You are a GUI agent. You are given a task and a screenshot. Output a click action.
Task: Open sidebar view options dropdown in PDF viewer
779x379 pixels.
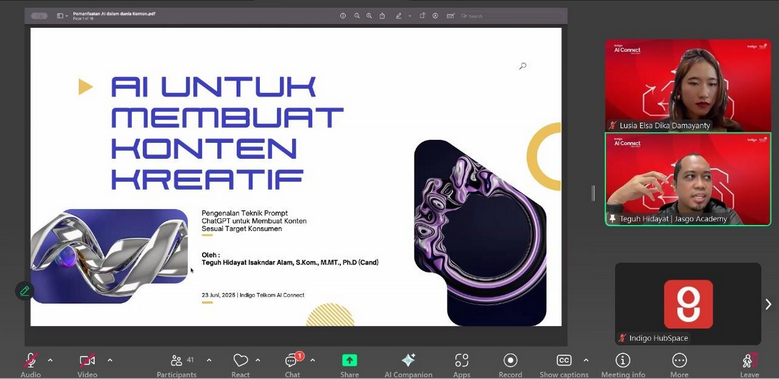tap(67, 16)
